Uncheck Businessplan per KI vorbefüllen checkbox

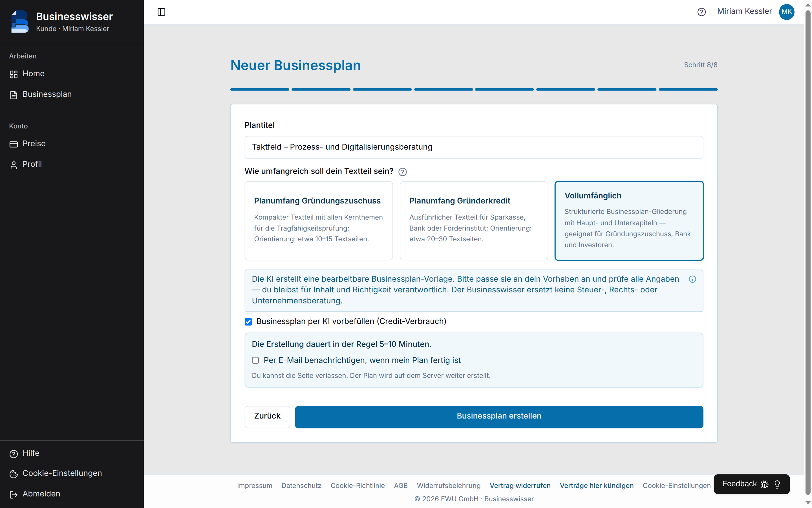(248, 322)
